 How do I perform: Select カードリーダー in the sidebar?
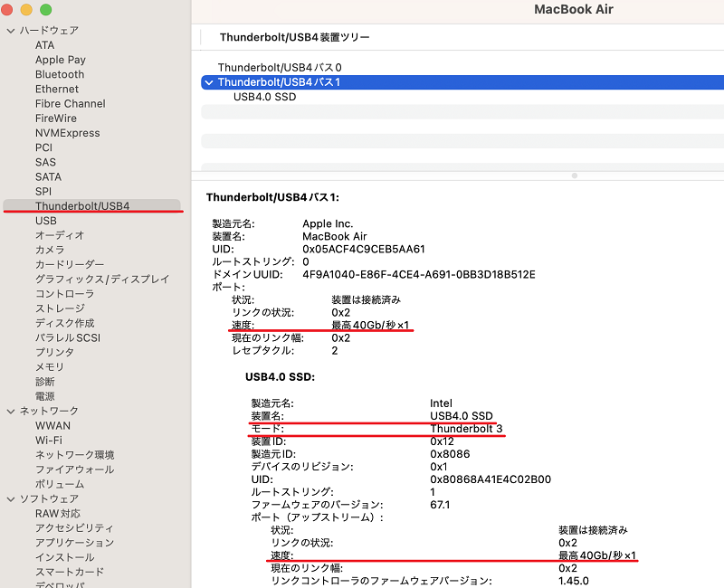(70, 264)
